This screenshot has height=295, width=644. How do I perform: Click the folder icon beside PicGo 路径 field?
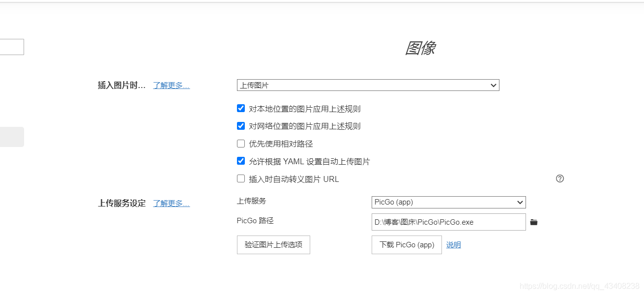[534, 222]
